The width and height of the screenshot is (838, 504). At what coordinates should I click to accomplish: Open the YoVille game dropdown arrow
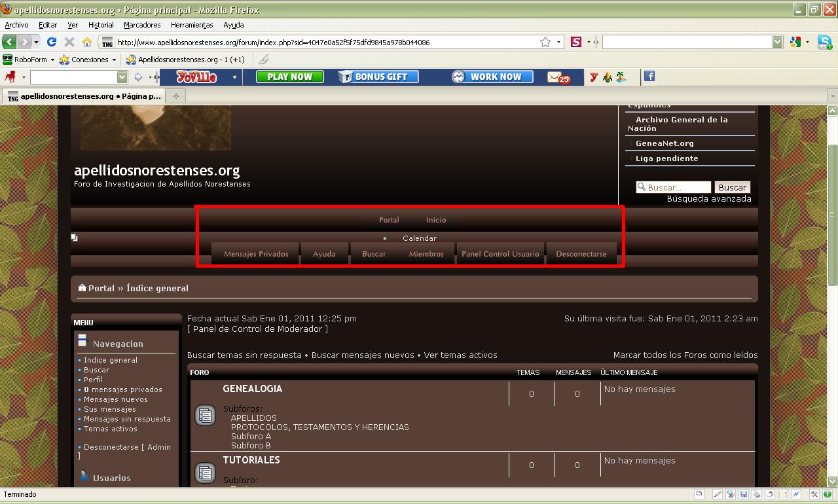pos(234,77)
